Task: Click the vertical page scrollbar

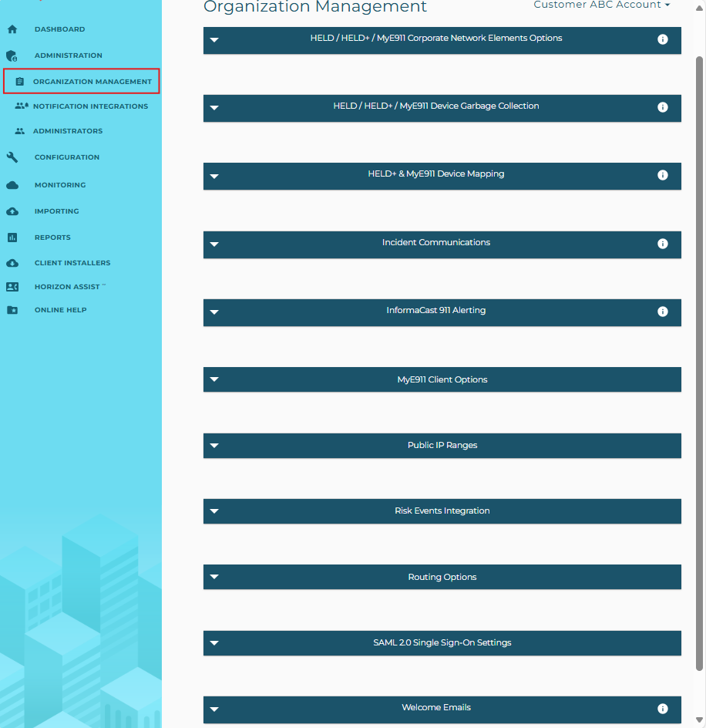Action: point(700,362)
